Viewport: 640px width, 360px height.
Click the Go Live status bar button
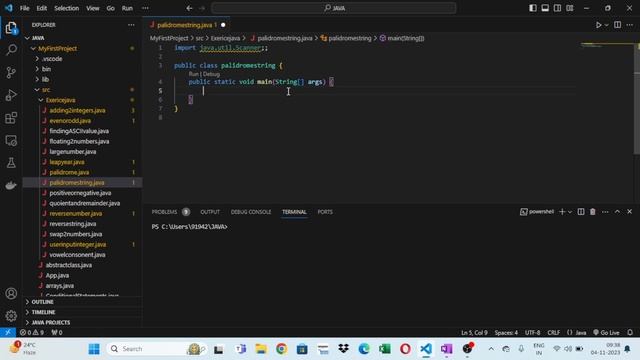pyautogui.click(x=606, y=332)
